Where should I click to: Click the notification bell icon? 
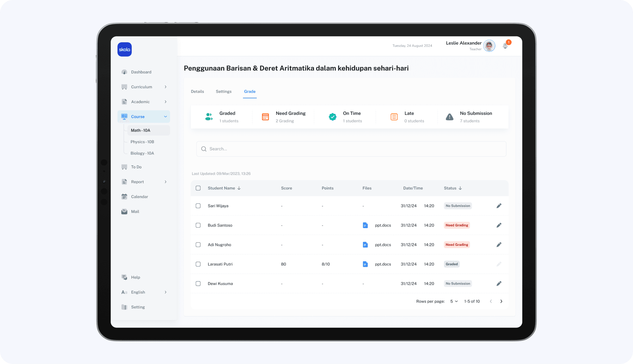pos(505,46)
